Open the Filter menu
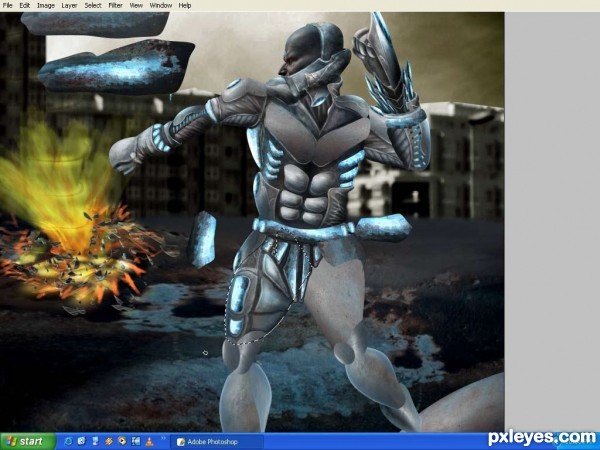The width and height of the screenshot is (600, 450). (115, 5)
